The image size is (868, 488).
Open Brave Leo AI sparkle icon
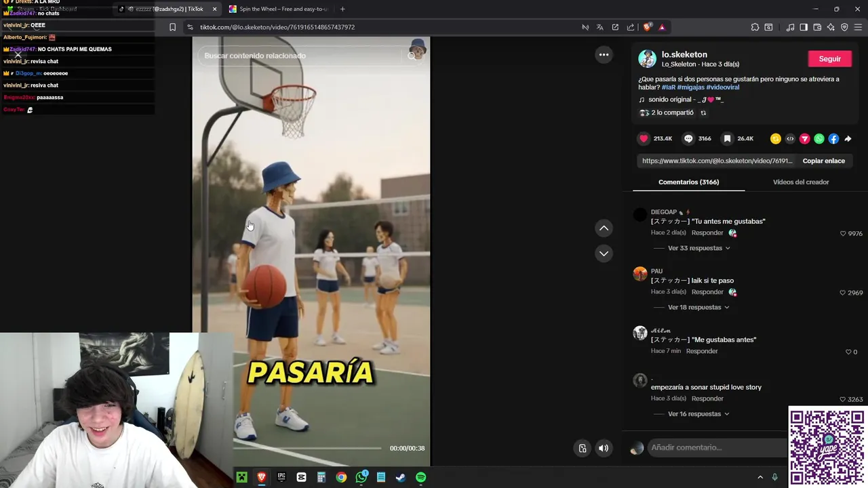click(831, 27)
